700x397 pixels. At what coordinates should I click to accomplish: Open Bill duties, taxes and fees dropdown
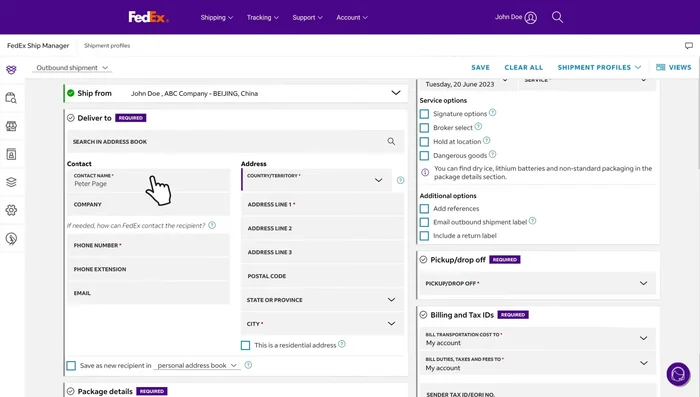click(538, 364)
